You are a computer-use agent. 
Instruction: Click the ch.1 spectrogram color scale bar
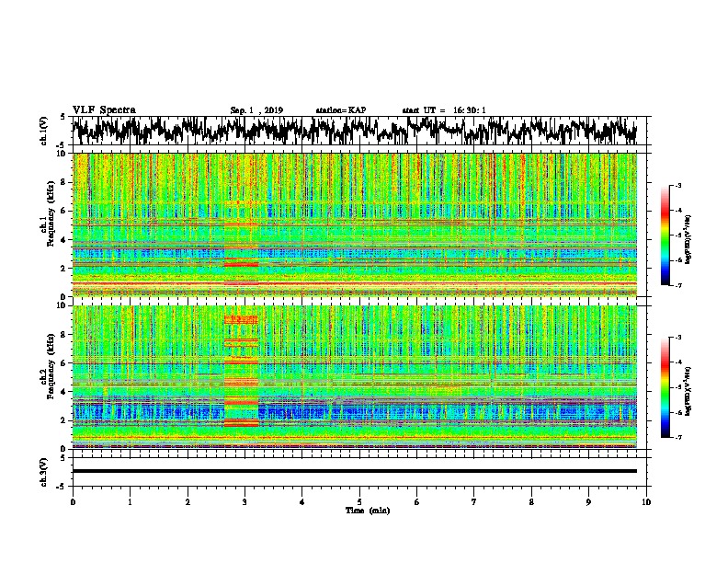[665, 236]
